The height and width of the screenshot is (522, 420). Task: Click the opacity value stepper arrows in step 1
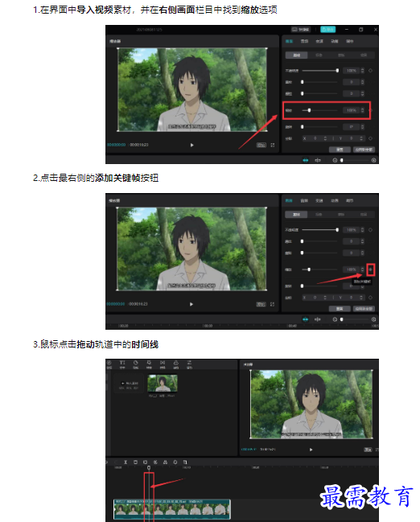coord(362,71)
